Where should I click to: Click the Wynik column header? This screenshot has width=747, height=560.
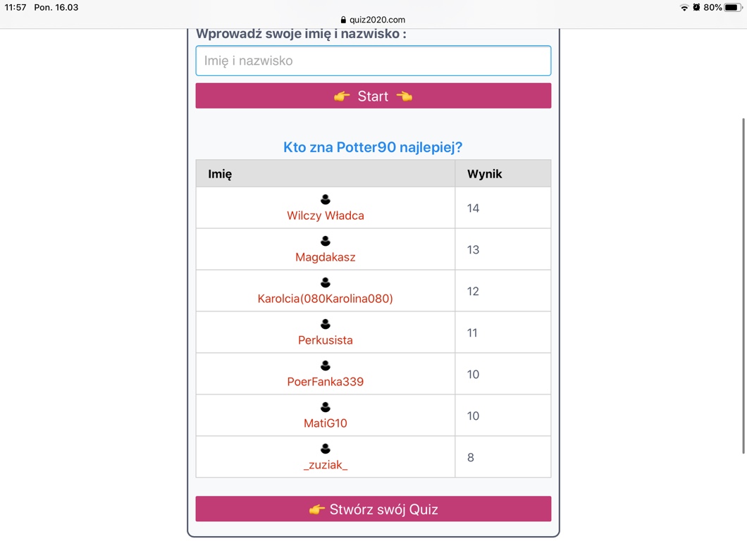tap(485, 174)
